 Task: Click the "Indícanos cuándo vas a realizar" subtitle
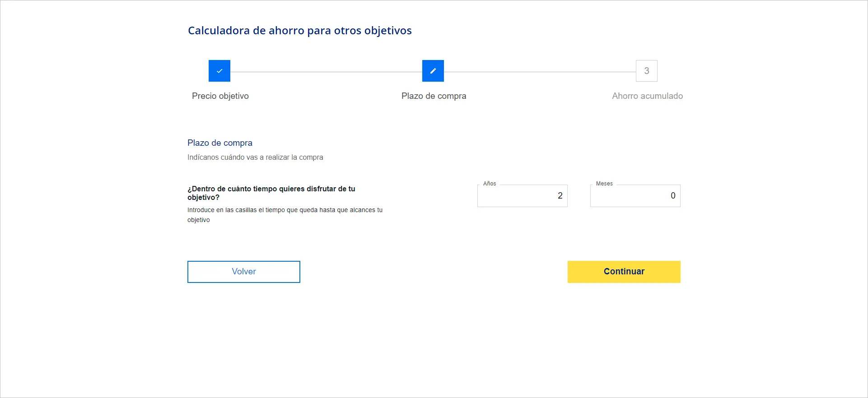pyautogui.click(x=255, y=157)
